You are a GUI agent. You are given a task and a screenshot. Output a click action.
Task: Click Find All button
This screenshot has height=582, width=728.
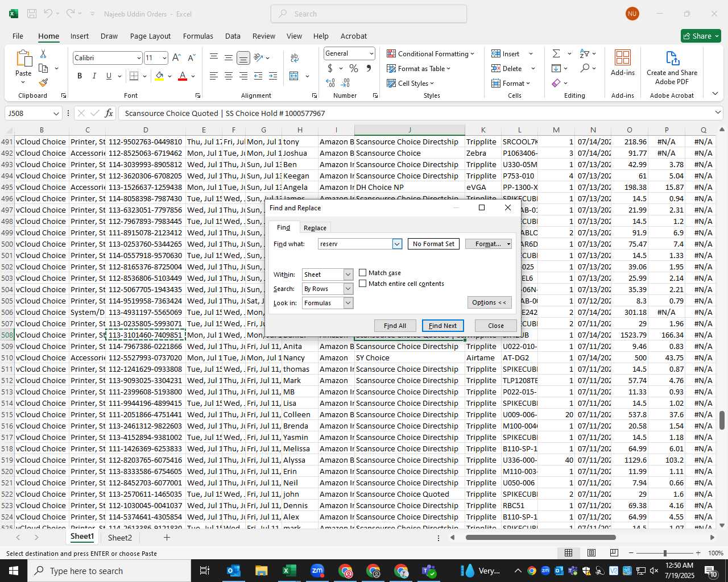click(395, 326)
